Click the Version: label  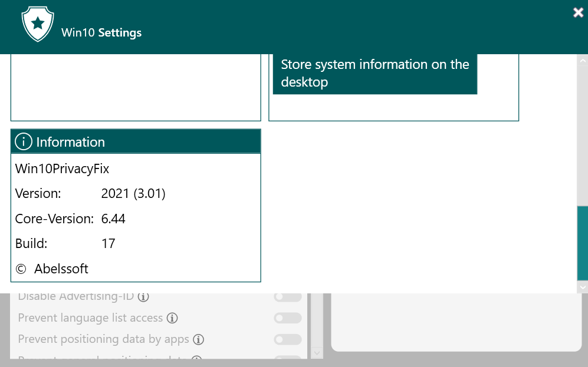click(x=38, y=194)
